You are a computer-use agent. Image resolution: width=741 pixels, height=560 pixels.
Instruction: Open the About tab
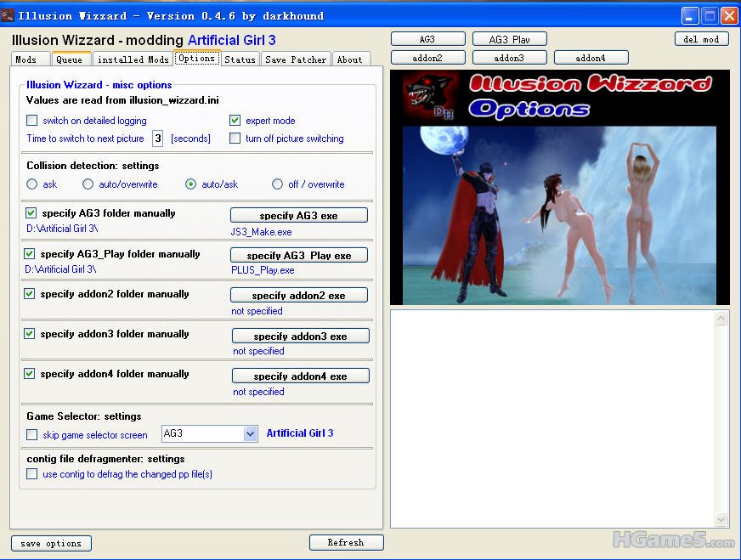coord(351,59)
